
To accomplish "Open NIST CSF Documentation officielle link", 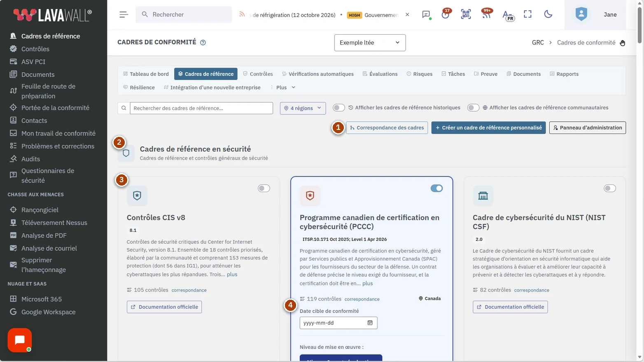I will (x=510, y=307).
